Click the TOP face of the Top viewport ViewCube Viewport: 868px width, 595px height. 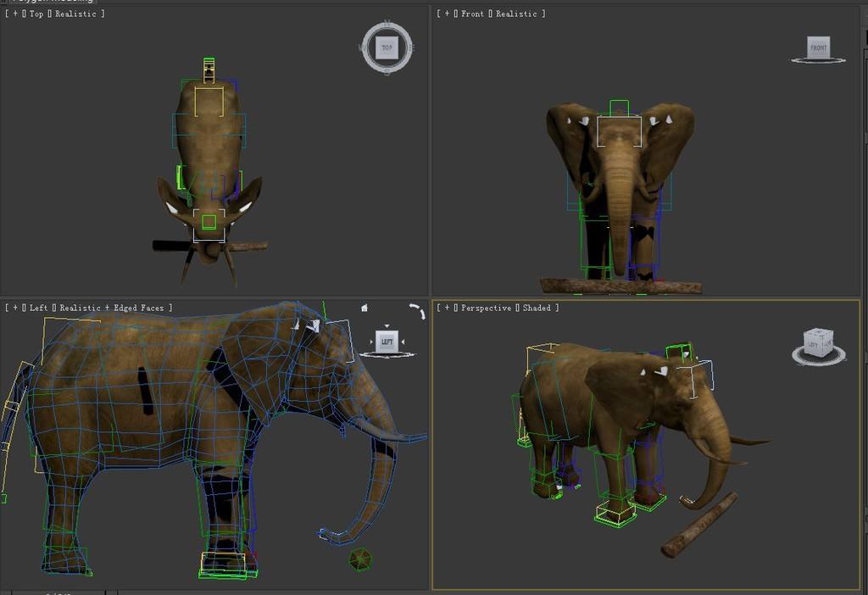[x=387, y=48]
